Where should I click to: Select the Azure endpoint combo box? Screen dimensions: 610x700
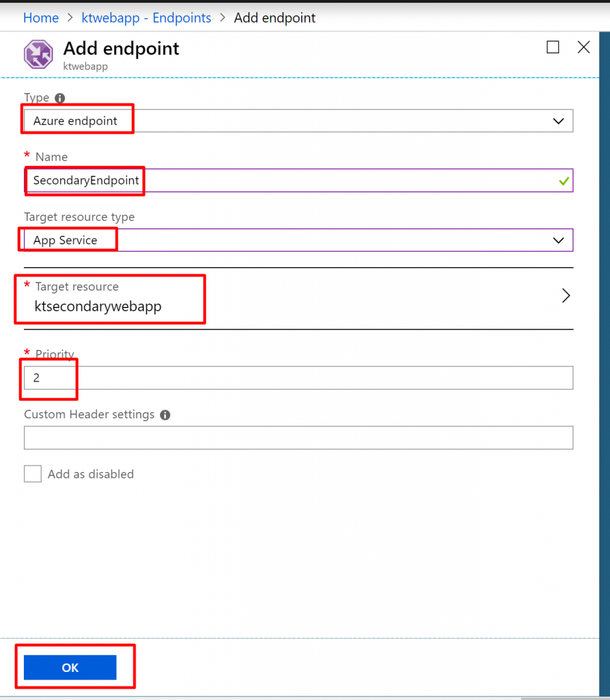point(299,121)
